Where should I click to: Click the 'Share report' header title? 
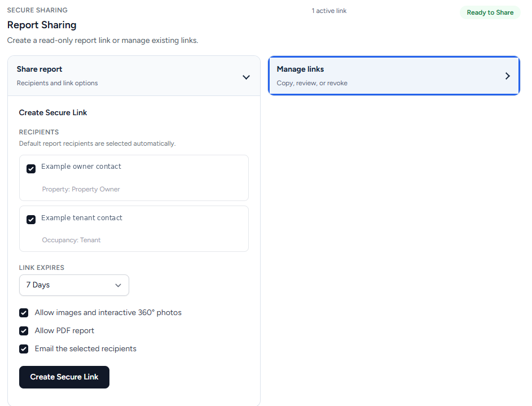pyautogui.click(x=39, y=69)
